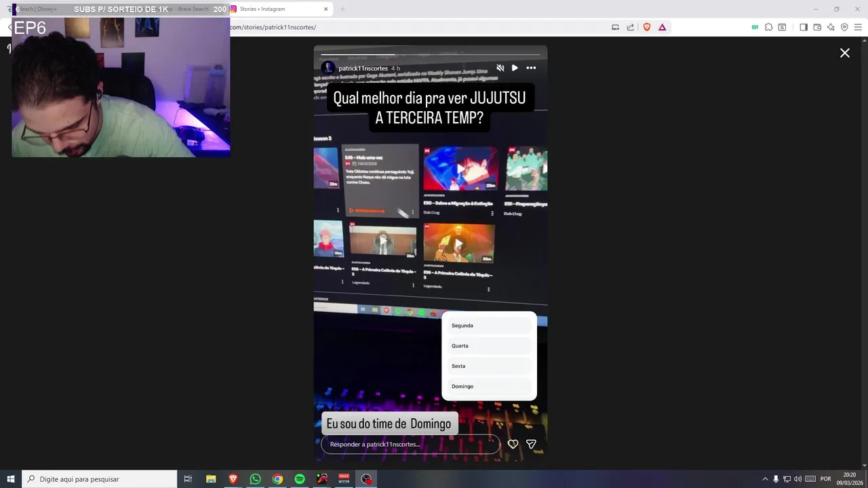Click the green bars extension icon
This screenshot has width=868, height=488.
pyautogui.click(x=755, y=27)
